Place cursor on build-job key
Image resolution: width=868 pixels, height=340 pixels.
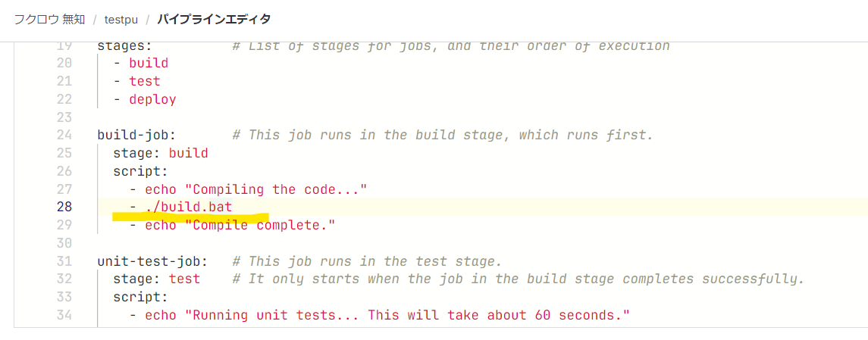(136, 135)
